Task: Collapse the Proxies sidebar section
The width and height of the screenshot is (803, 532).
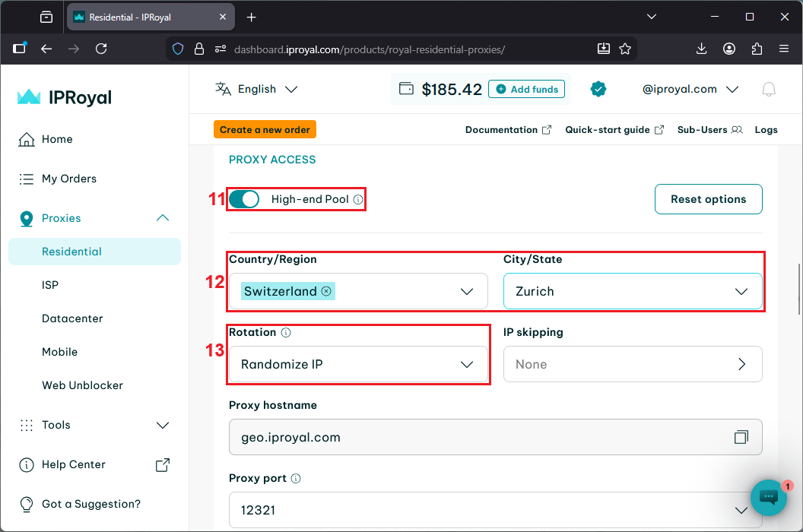Action: 162,218
